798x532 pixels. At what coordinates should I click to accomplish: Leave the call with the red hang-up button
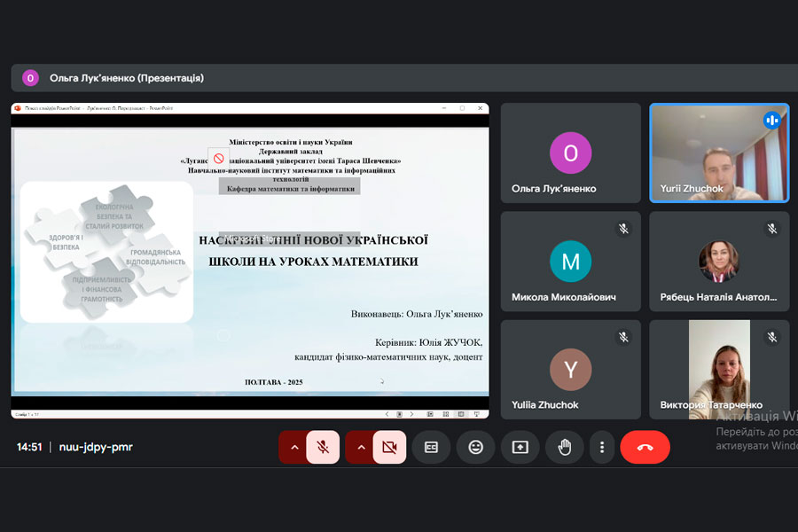pyautogui.click(x=645, y=447)
